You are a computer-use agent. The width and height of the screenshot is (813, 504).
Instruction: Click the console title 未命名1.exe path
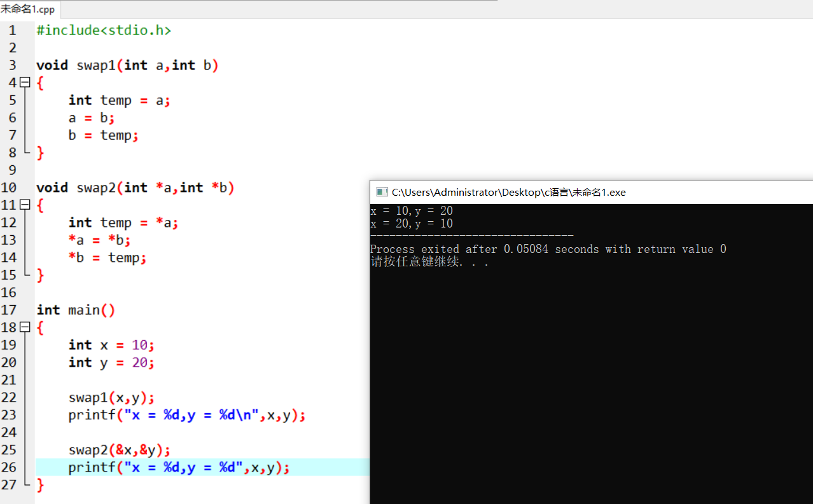click(x=509, y=192)
